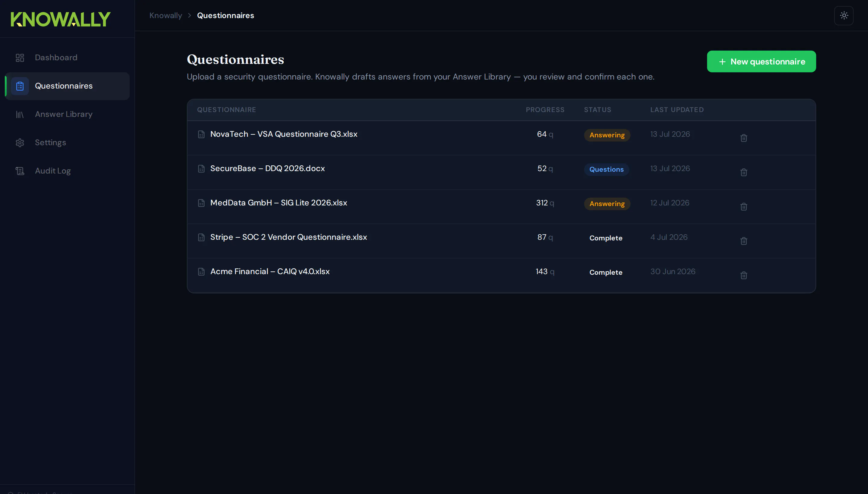
Task: Delete the Acme Financial CAIQ questionnaire
Action: (744, 275)
